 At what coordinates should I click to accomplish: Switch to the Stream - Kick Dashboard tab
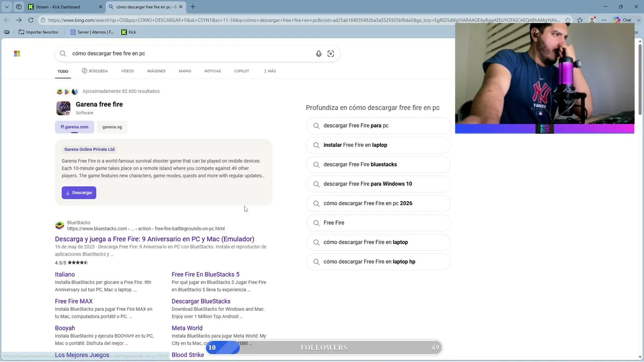65,7
